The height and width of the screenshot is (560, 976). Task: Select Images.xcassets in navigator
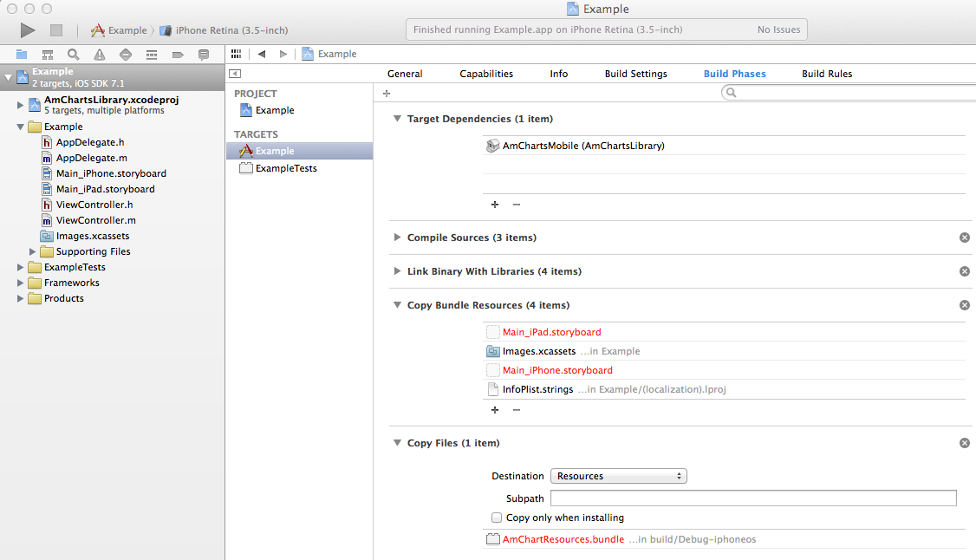[x=93, y=236]
